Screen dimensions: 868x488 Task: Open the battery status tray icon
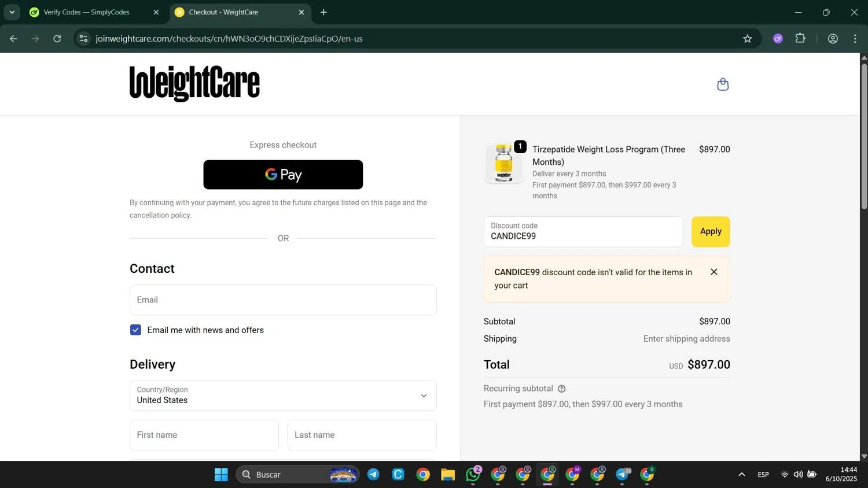812,475
